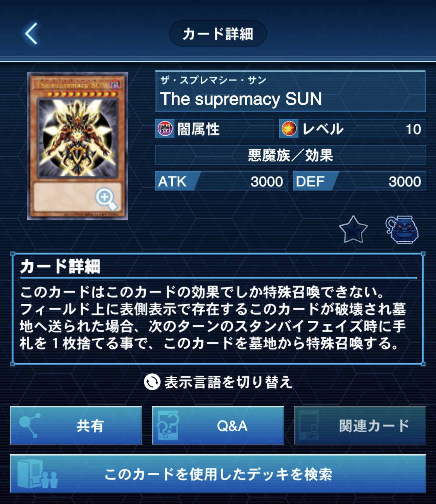Select the 悪魔族／効果 type row
This screenshot has height=504, width=436.
point(291,155)
